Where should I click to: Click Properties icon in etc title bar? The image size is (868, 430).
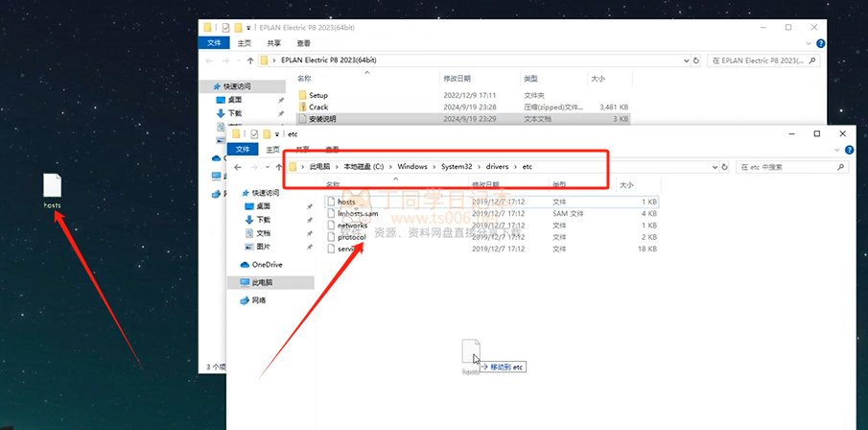[x=254, y=134]
